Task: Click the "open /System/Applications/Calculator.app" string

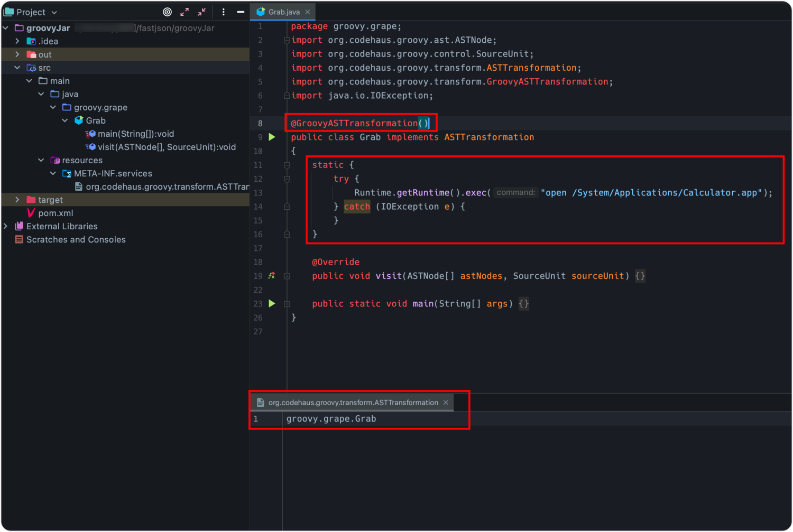Action: click(x=651, y=193)
